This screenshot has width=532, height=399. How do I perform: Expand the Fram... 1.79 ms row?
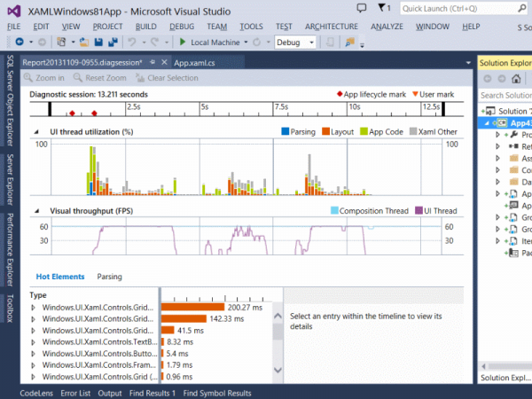tap(33, 365)
